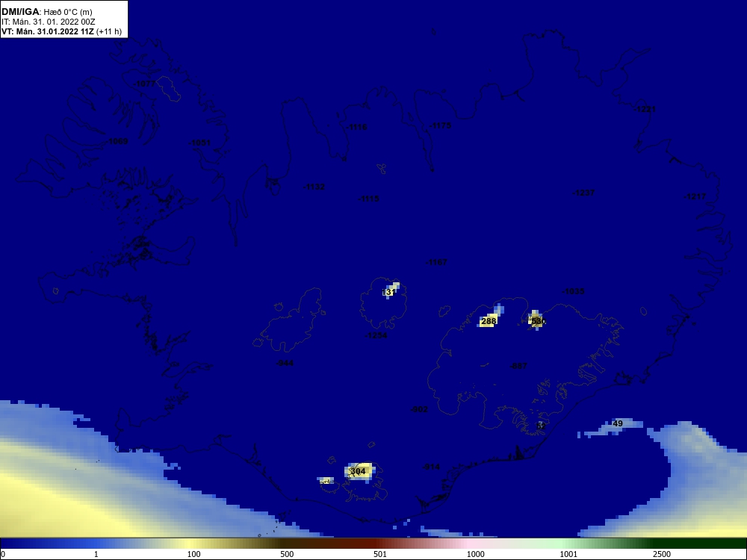This screenshot has height=560, width=747.
Task: Select the -1035 map value
Action: 573,291
